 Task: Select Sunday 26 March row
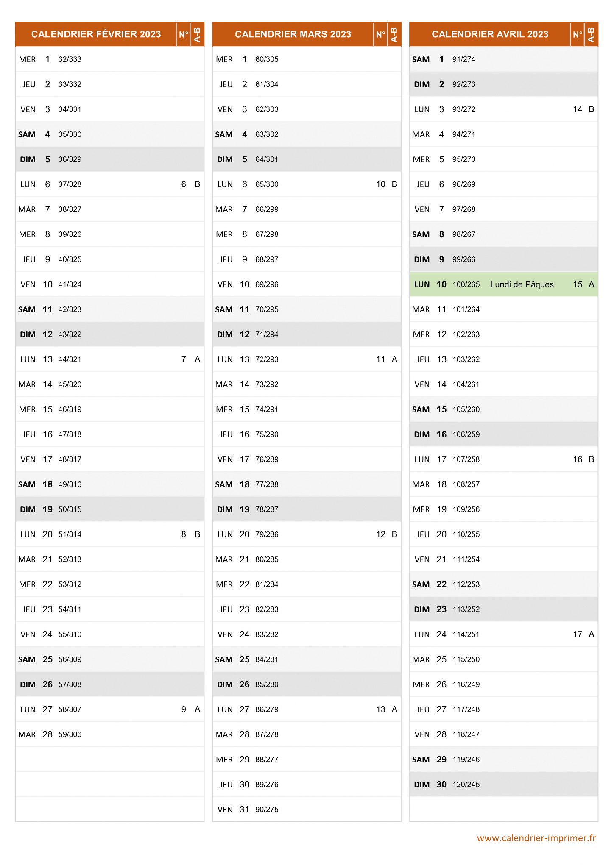tap(307, 684)
